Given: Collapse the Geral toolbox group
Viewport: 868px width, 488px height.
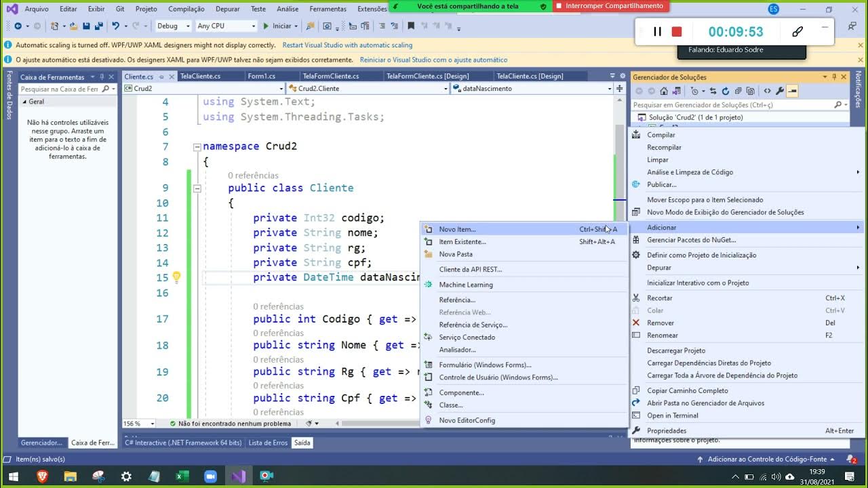Looking at the screenshot, I should tap(25, 102).
